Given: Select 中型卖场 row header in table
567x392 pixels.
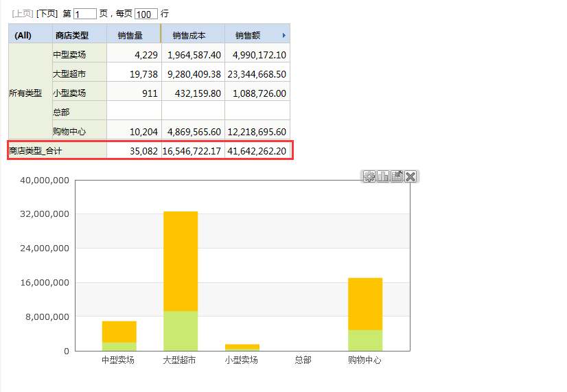Looking at the screenshot, I should (x=80, y=53).
